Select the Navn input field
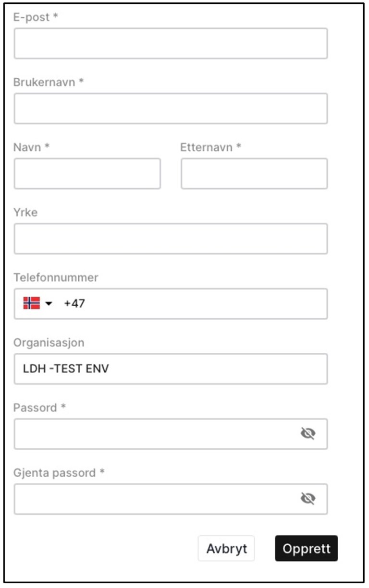 pos(87,174)
